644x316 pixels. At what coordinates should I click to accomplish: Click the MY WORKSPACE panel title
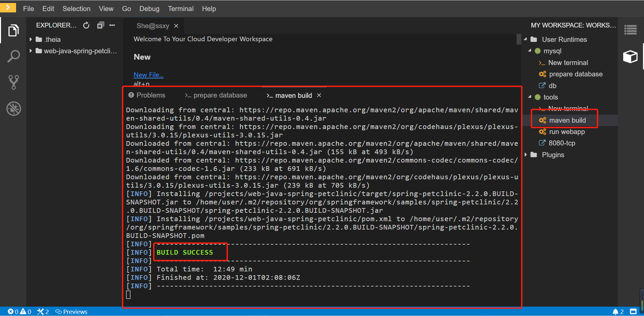click(573, 25)
